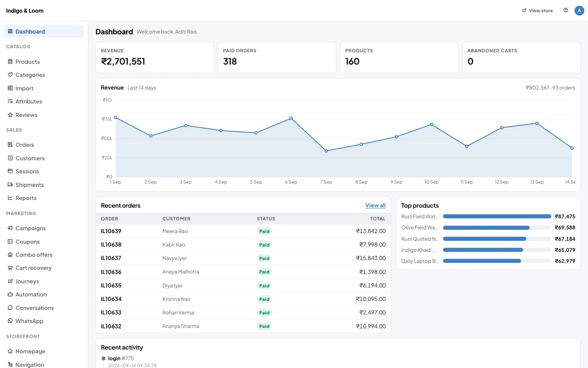
Task: Click the CUSTOMER column header
Action: pyautogui.click(x=176, y=219)
